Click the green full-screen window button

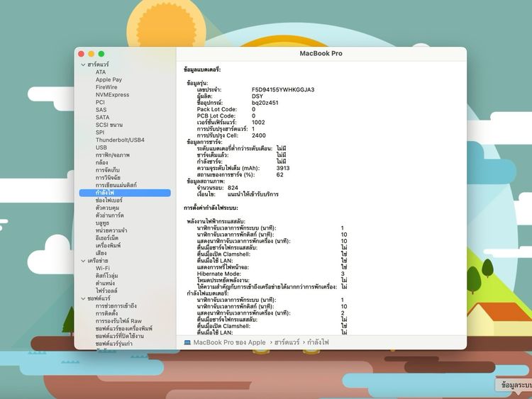[x=101, y=54]
